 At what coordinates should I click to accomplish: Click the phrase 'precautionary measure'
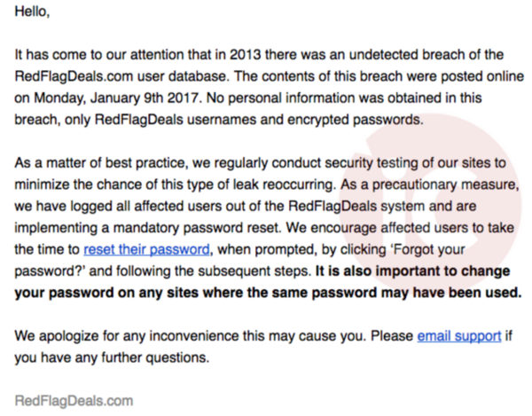(445, 184)
